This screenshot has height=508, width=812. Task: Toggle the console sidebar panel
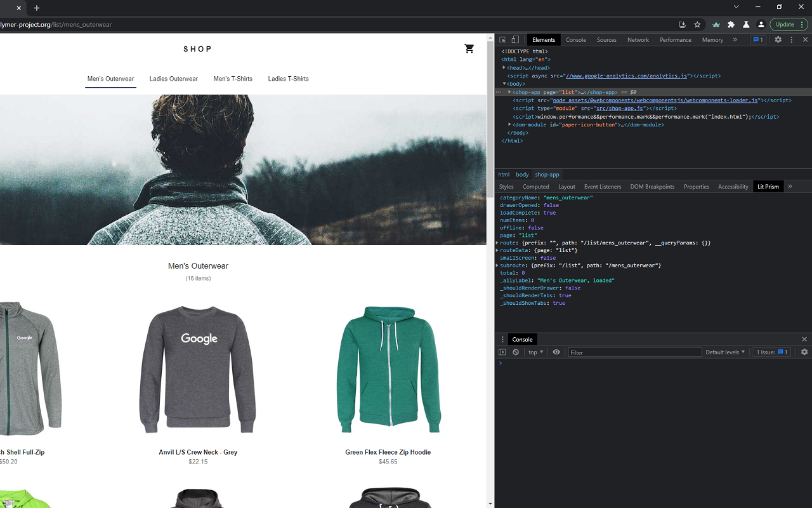502,352
